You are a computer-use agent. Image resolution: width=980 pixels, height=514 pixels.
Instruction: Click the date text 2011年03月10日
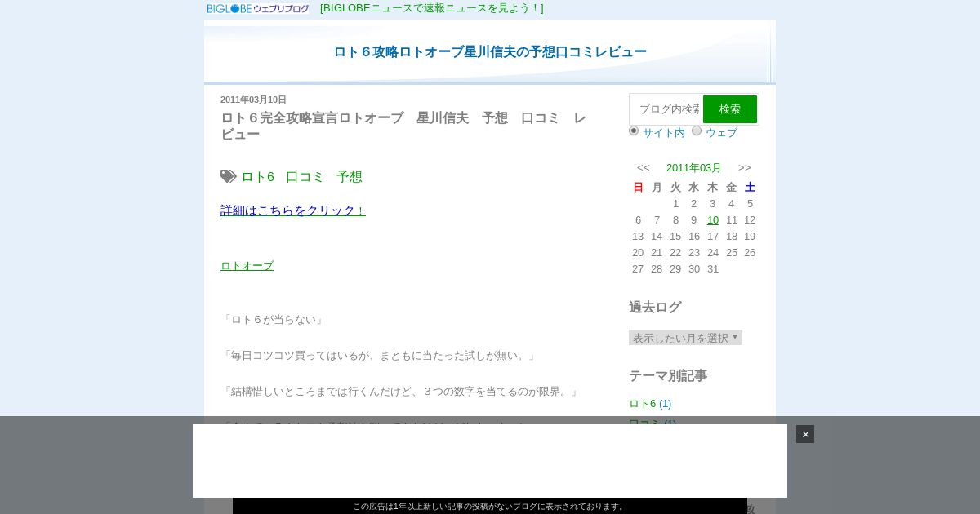coord(253,100)
